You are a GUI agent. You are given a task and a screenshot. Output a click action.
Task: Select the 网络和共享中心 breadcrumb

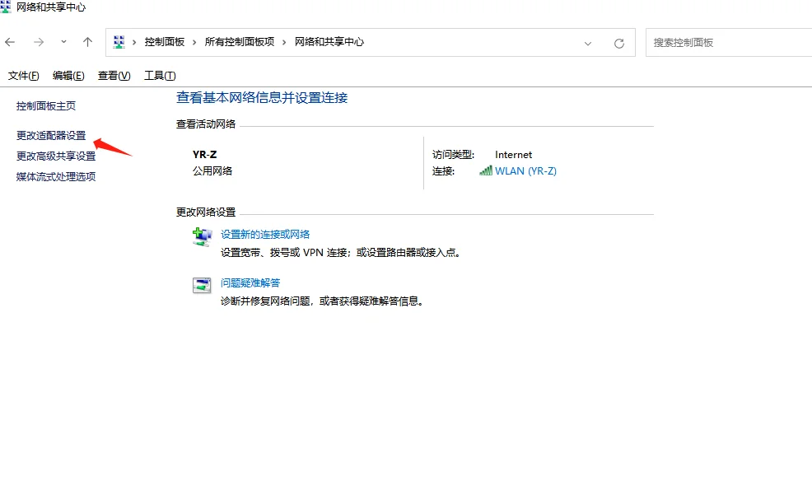point(329,42)
